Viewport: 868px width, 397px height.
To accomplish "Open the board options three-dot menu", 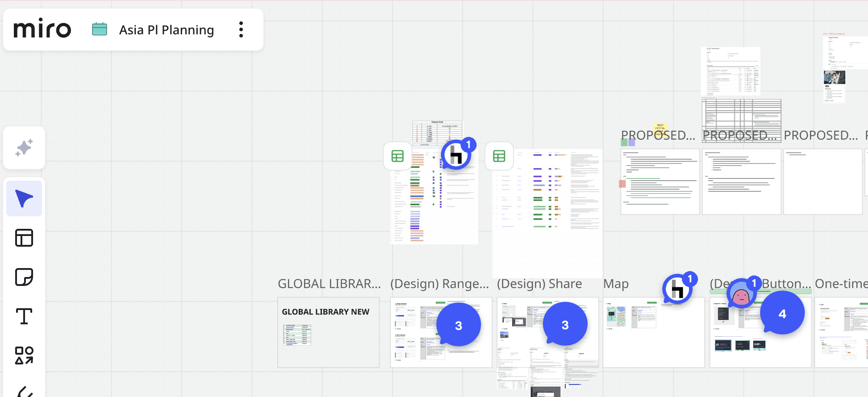I will point(241,29).
